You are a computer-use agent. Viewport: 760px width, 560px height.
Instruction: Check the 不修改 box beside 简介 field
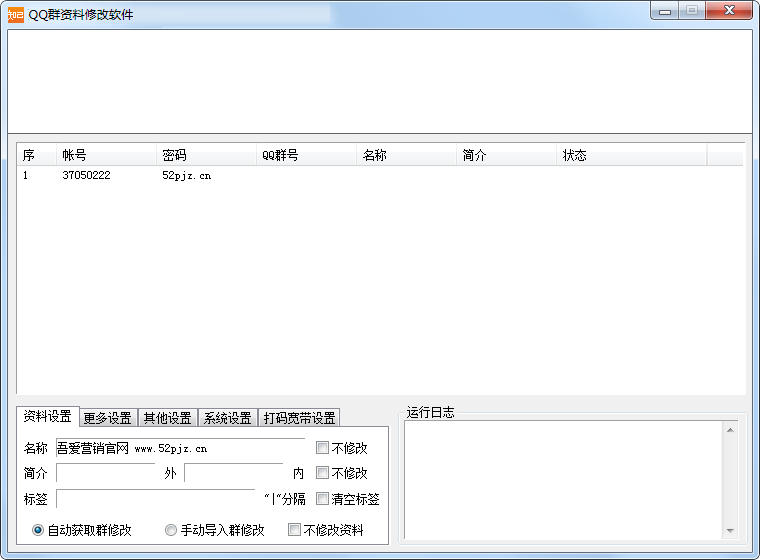323,473
